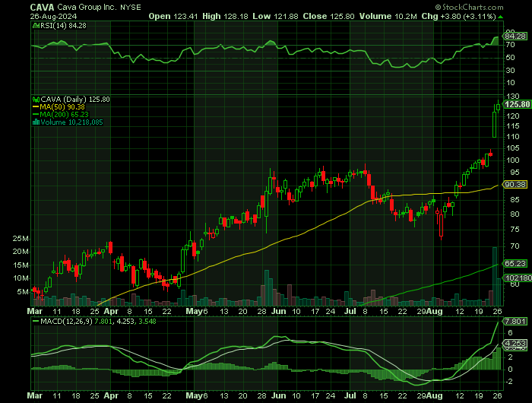Click the price axis label 100
This screenshot has width=532, height=403.
[x=512, y=160]
